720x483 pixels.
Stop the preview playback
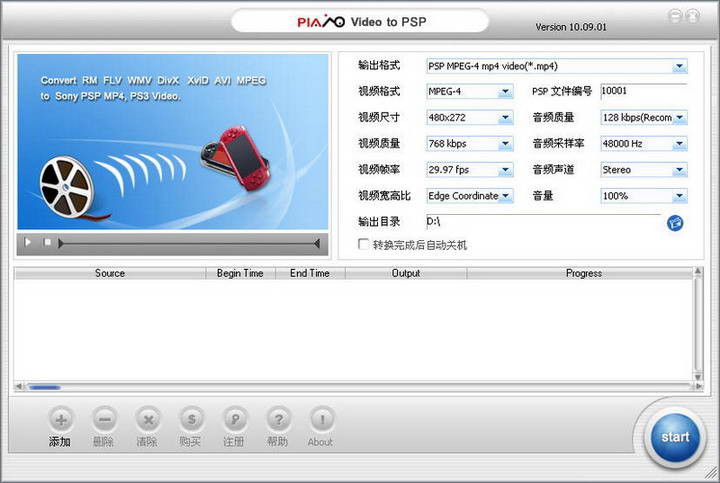coord(47,242)
